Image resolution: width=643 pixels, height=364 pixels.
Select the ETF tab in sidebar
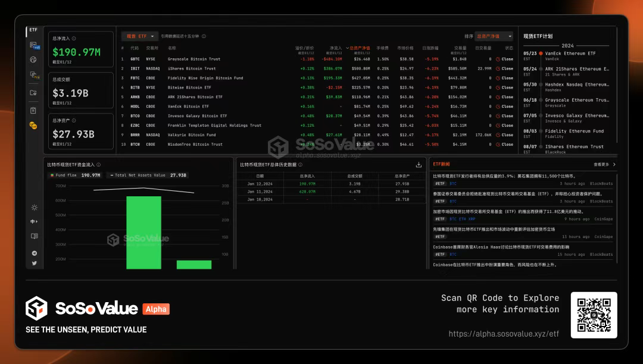coord(33,30)
